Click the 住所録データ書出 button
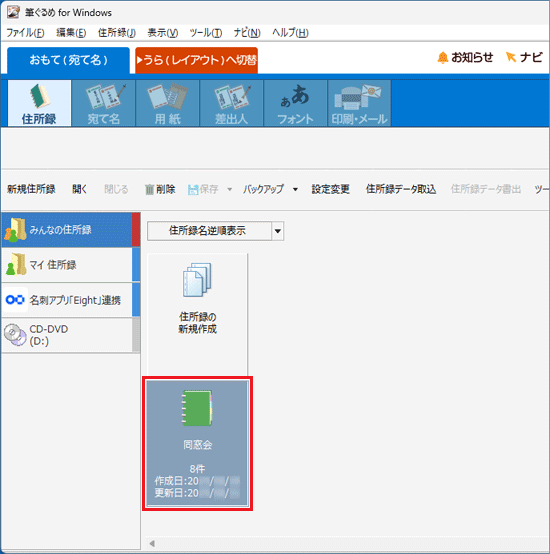The width and height of the screenshot is (550, 554). (485, 189)
